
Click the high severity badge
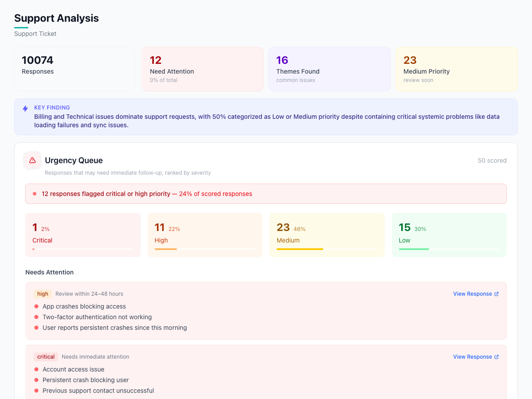coord(43,293)
